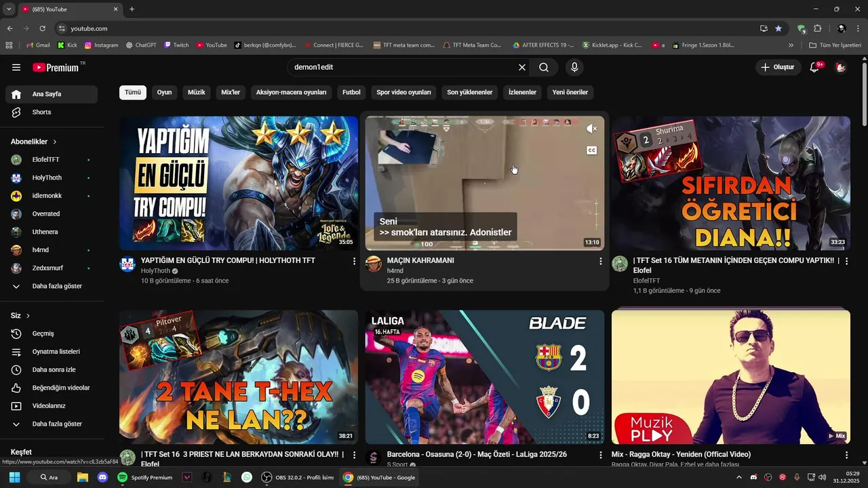
Task: Open the YAPTIĞIM EN GÜÇLÜ TRY COMPU thumbnail
Action: pos(239,183)
